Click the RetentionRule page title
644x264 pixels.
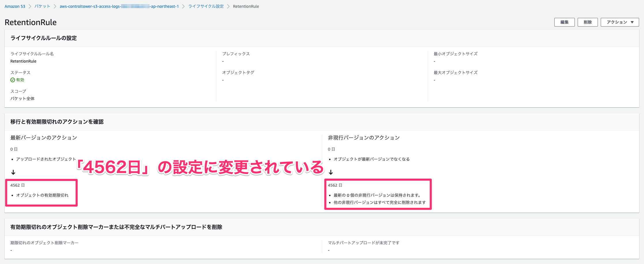30,22
